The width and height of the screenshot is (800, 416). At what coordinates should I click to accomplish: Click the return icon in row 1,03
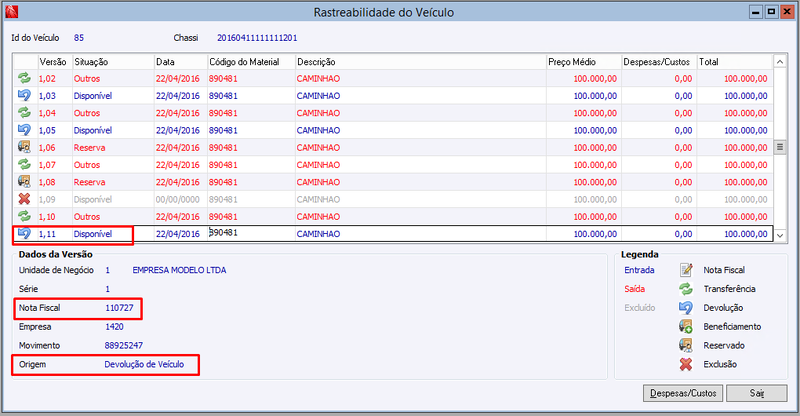tap(24, 95)
